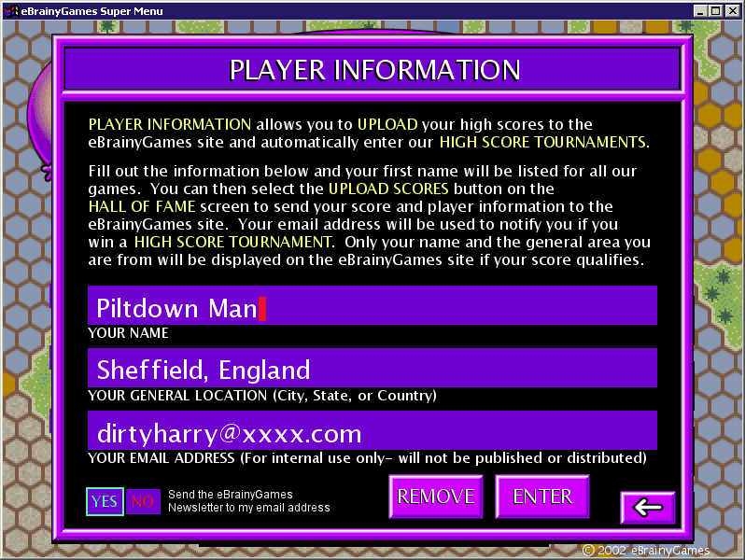Click the yellow UPLOAD SCORES text
This screenshot has width=745, height=560.
[388, 189]
